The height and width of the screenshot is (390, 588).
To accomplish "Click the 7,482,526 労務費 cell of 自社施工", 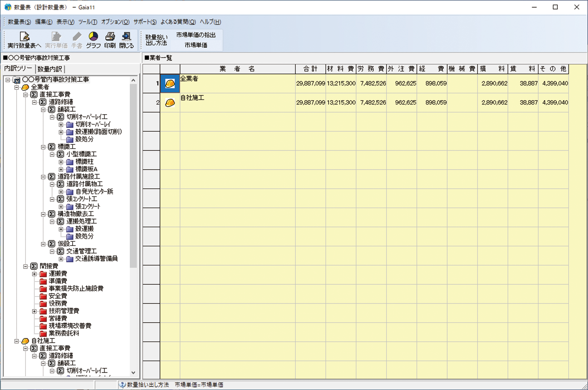I will 371,103.
